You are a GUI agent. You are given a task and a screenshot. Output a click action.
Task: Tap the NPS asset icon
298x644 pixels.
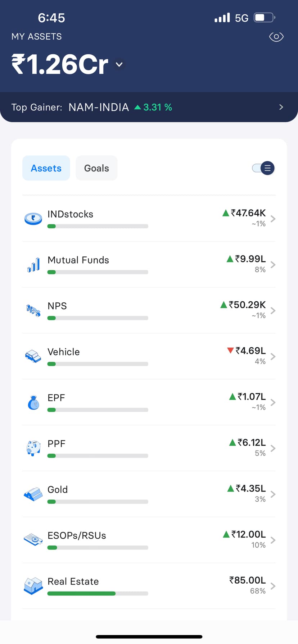coord(33,310)
